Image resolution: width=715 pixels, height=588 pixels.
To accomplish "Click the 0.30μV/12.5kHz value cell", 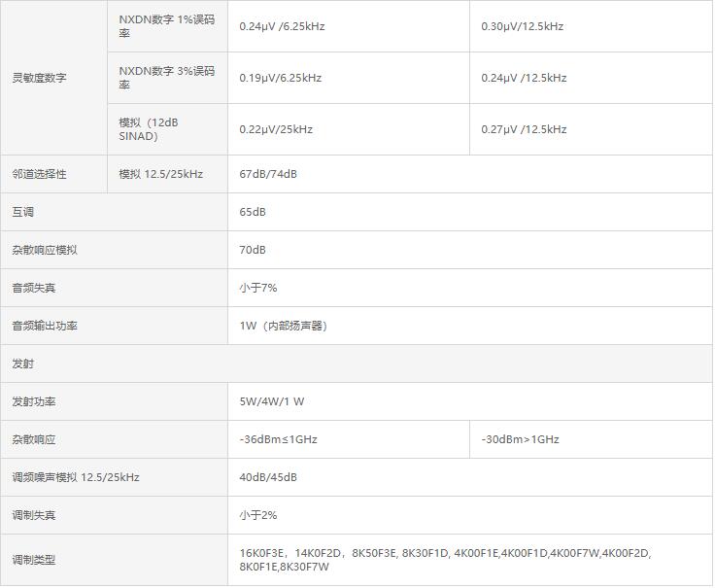I will click(x=522, y=26).
